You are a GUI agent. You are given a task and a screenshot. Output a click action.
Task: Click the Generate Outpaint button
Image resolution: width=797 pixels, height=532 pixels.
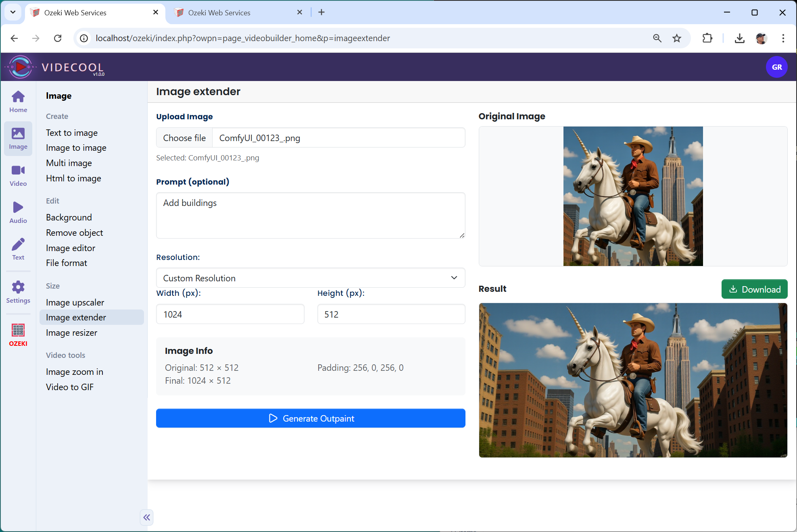point(310,418)
